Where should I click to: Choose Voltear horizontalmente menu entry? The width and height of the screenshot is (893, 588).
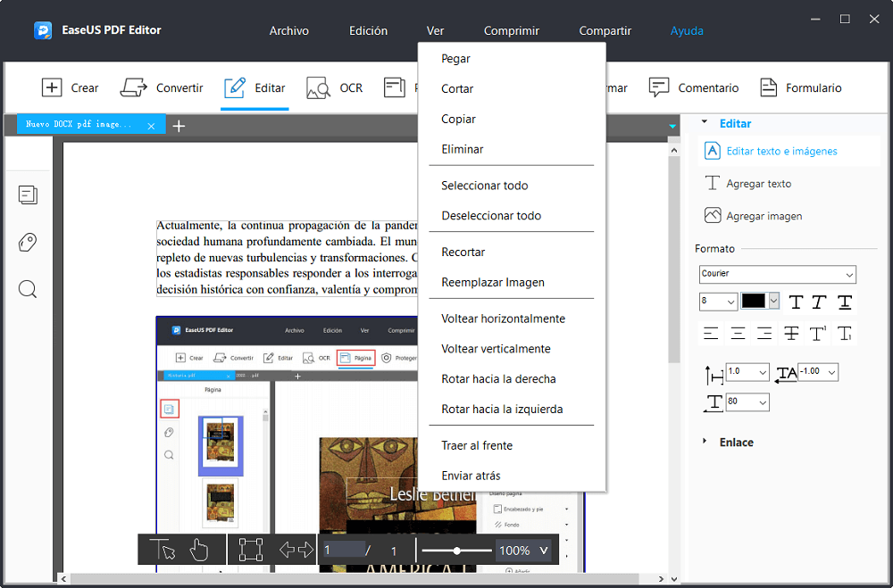click(x=512, y=319)
